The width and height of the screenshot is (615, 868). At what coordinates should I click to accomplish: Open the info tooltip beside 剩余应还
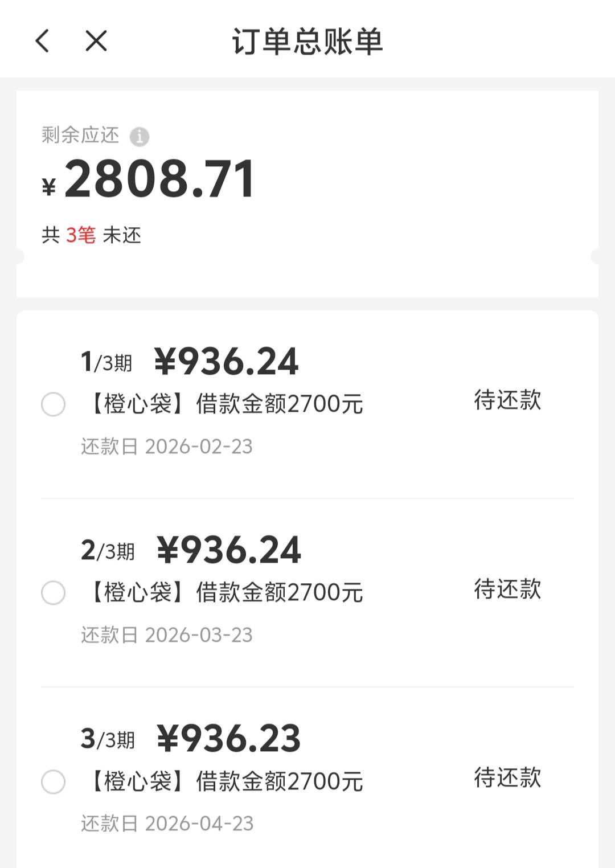click(140, 137)
